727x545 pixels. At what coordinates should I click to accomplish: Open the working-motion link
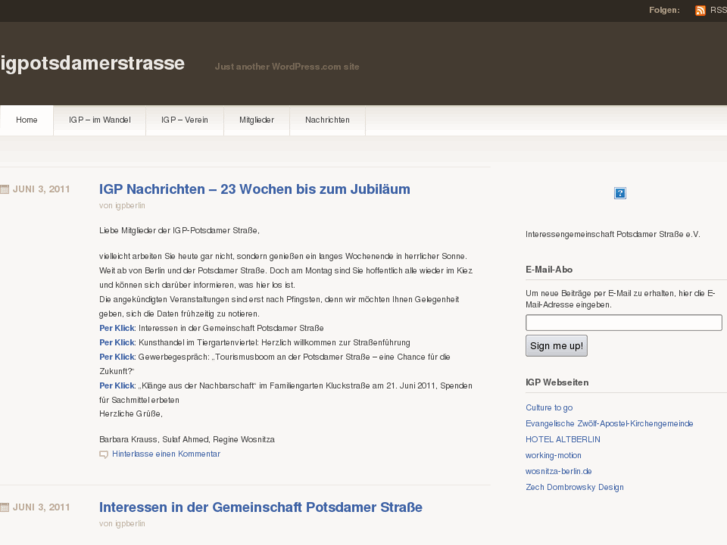[553, 455]
